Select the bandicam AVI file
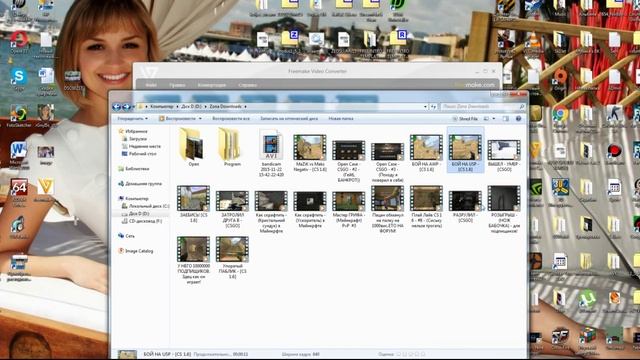The width and height of the screenshot is (640, 360). (x=271, y=153)
